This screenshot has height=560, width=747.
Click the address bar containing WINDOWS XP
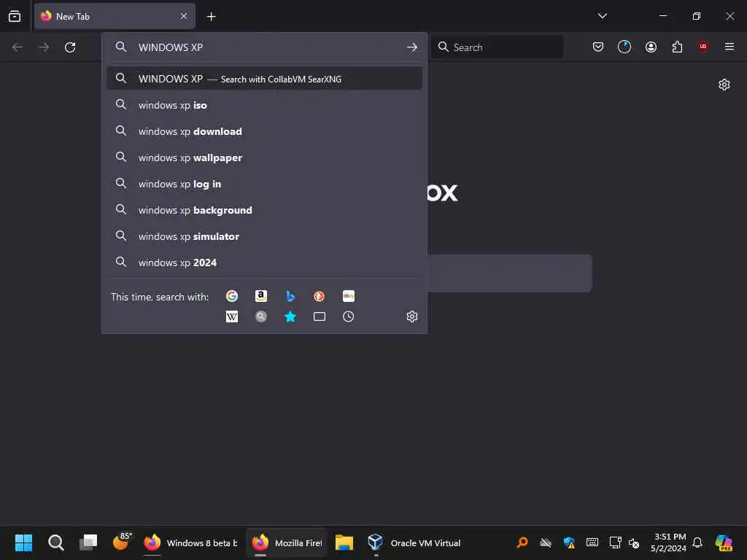[x=264, y=47]
